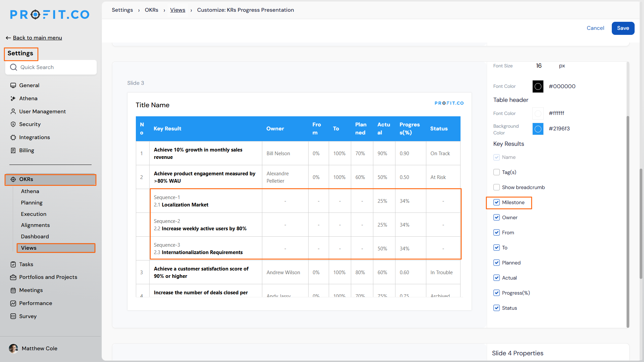Follow the Views breadcrumb link

coord(177,10)
